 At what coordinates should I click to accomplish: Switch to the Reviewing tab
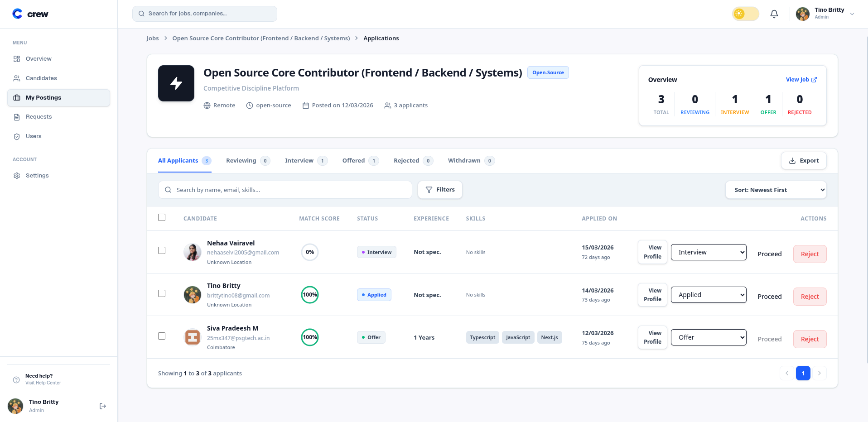click(x=248, y=161)
